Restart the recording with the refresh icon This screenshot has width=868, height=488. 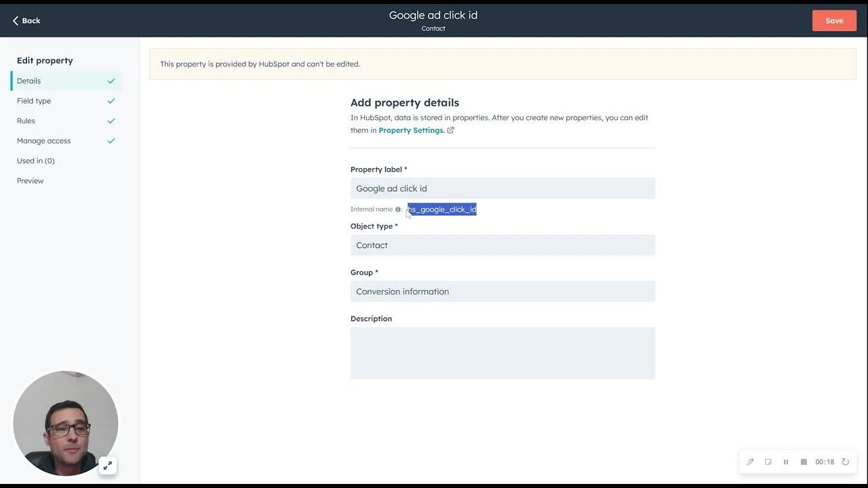845,462
